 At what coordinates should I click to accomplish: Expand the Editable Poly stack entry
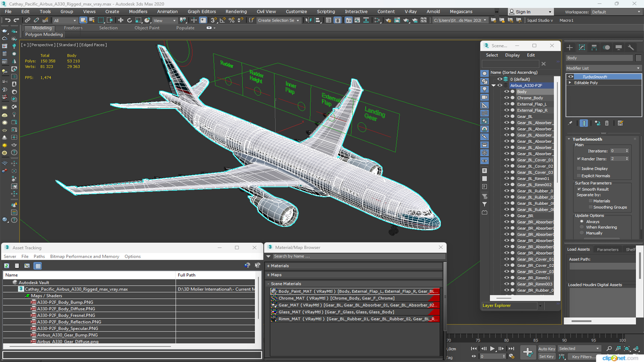tap(570, 82)
